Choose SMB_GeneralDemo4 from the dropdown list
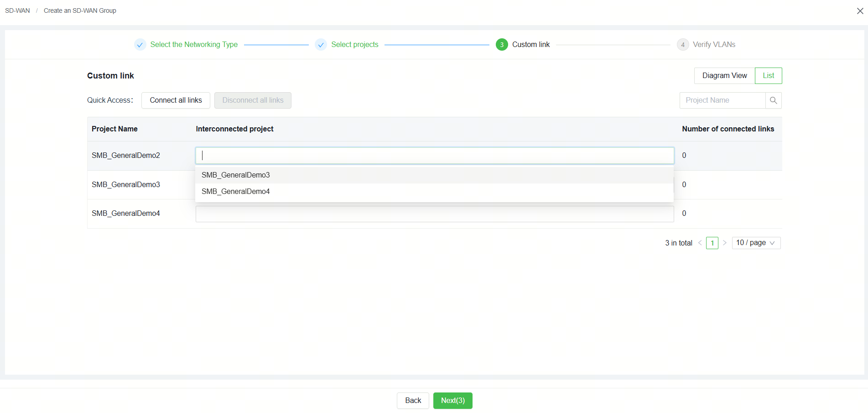This screenshot has height=413, width=868. coord(434,192)
